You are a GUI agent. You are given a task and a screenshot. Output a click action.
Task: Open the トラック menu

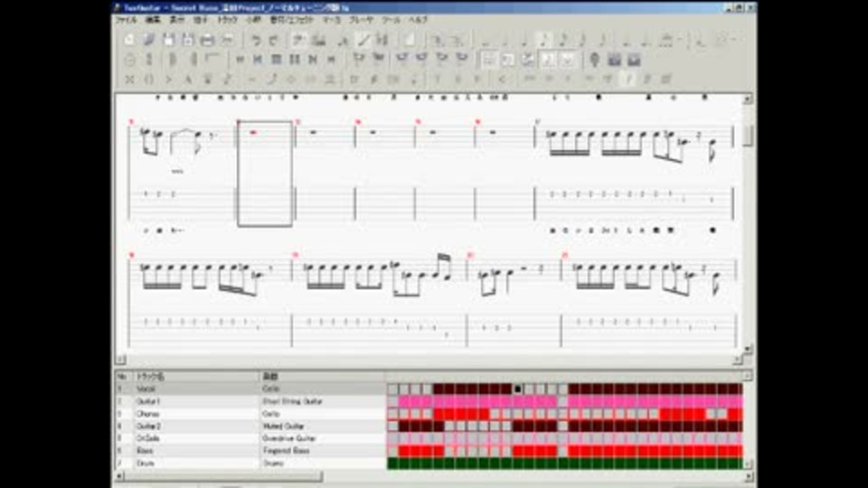[x=227, y=20]
